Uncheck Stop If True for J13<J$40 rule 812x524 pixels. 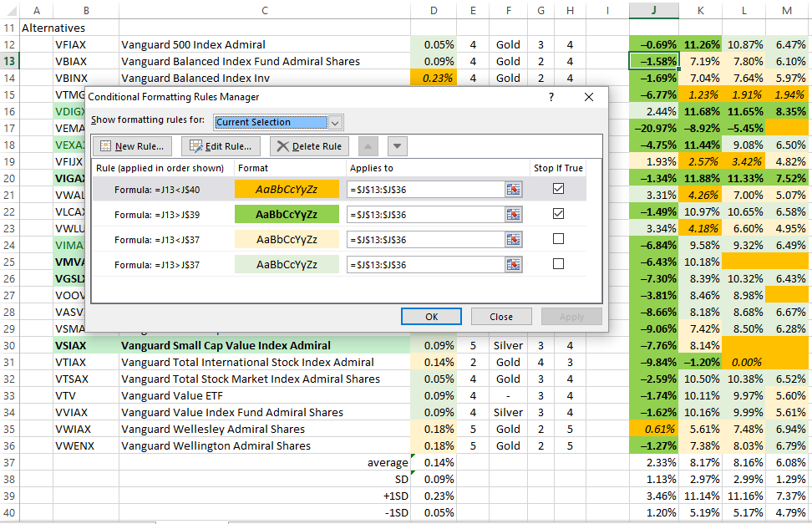click(558, 189)
